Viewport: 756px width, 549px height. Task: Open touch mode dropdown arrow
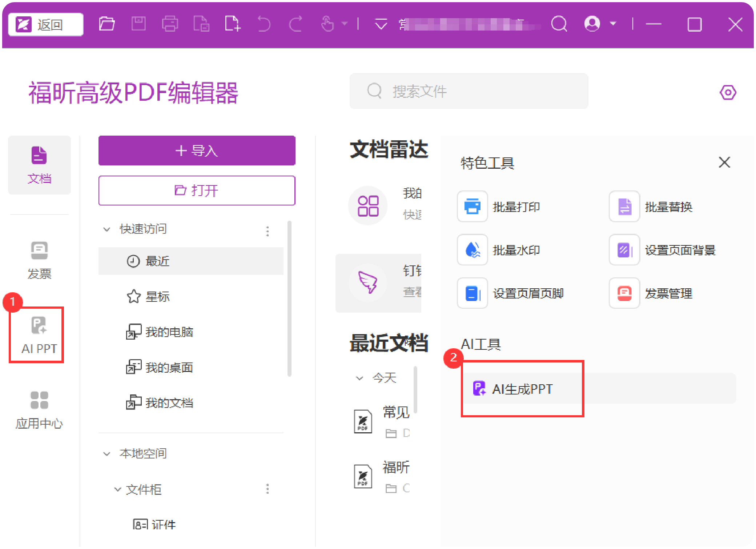tap(344, 24)
